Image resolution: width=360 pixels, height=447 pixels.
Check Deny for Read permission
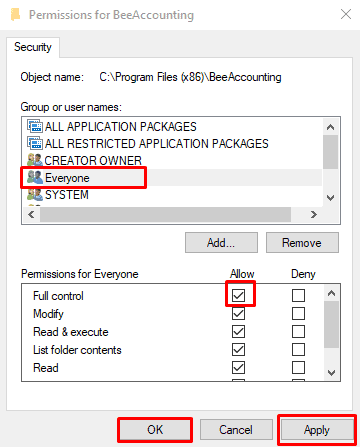click(298, 368)
